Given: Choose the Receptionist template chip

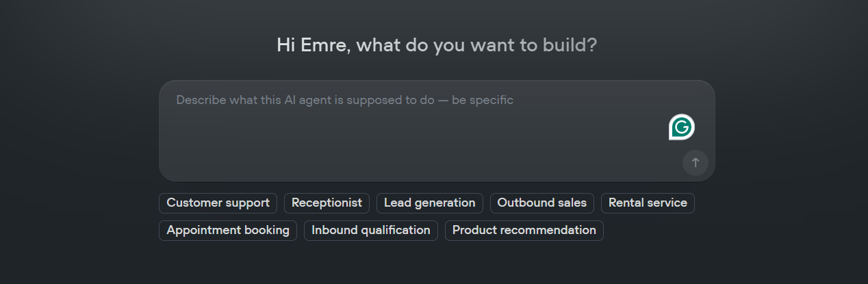Looking at the screenshot, I should coord(327,203).
